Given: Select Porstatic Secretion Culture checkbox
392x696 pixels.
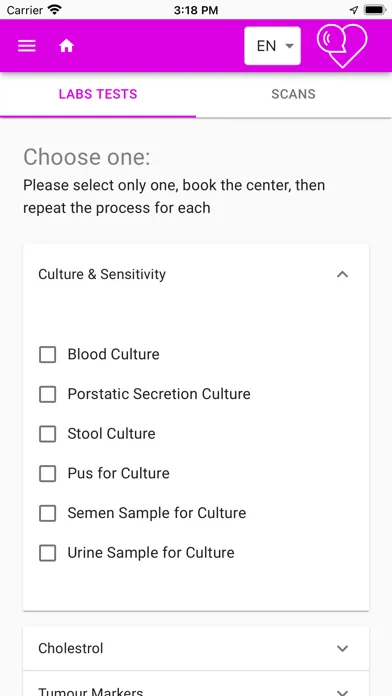Looking at the screenshot, I should coord(48,394).
